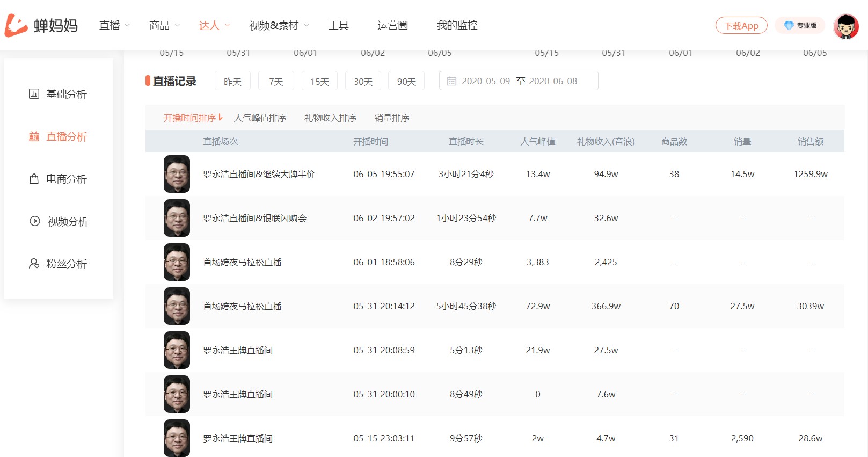This screenshot has width=868, height=457.
Task: Click the 视频分析 play icon
Action: tap(35, 221)
